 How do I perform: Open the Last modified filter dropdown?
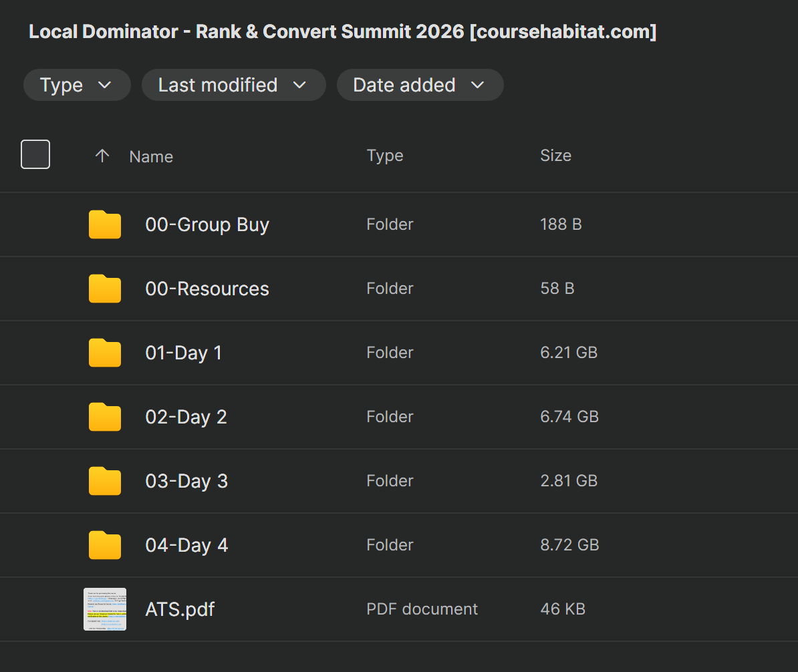coord(233,85)
